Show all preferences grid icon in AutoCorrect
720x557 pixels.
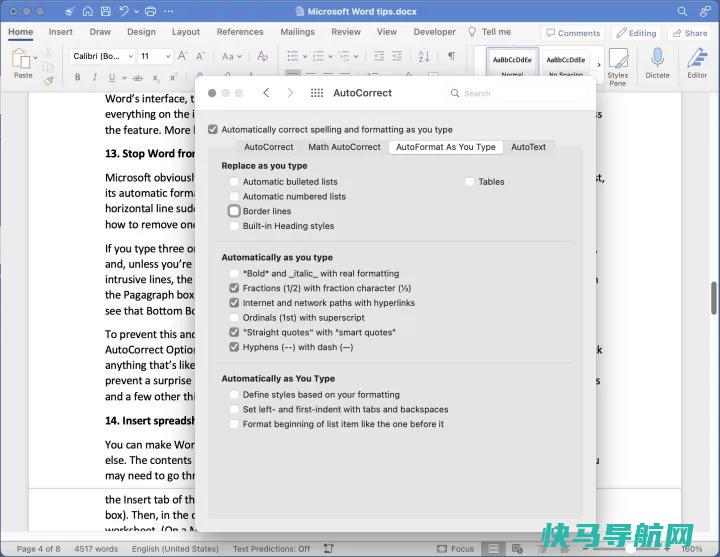(x=317, y=93)
